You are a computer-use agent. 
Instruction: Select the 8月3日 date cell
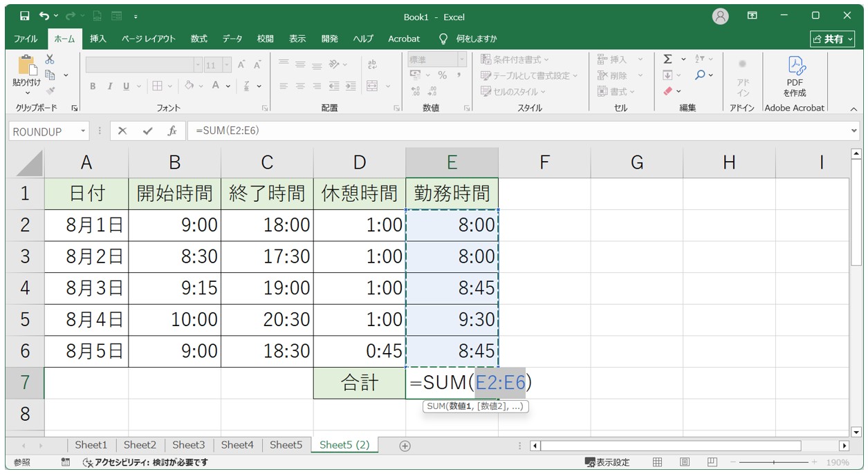click(x=86, y=288)
